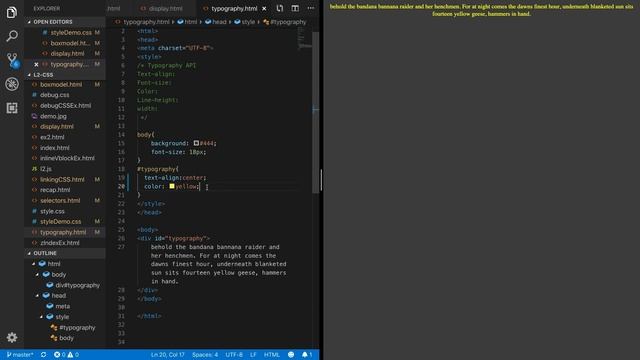The image size is (640, 360).
Task: Change end of line sequence LF
Action: [253, 355]
